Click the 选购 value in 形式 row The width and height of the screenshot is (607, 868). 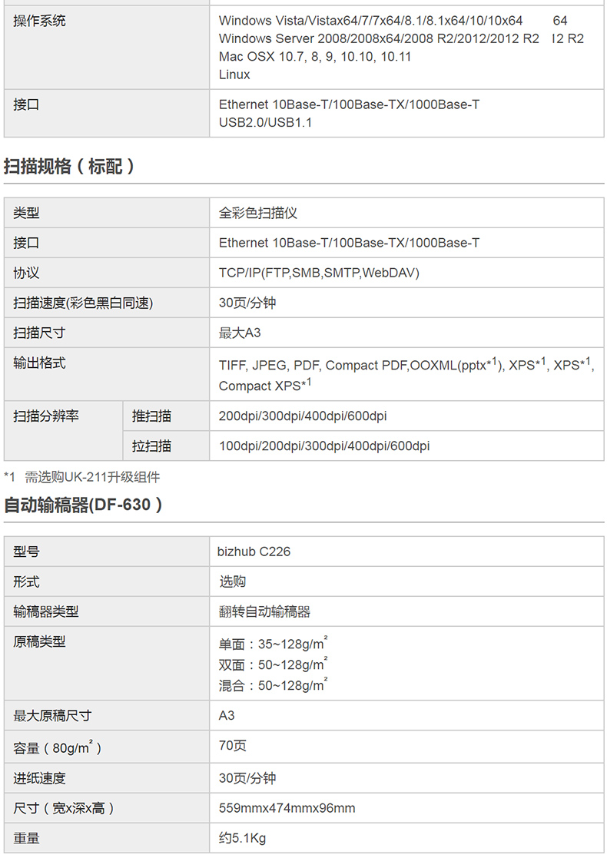coord(233,581)
